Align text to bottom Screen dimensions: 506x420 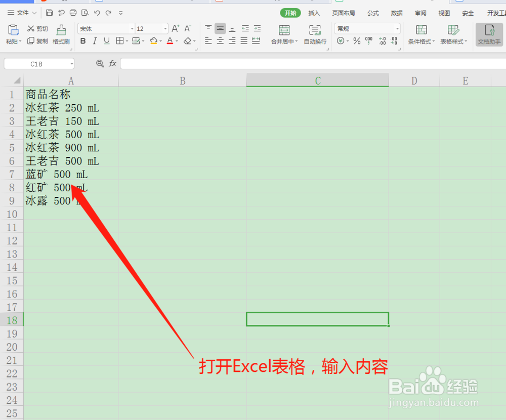coord(232,28)
